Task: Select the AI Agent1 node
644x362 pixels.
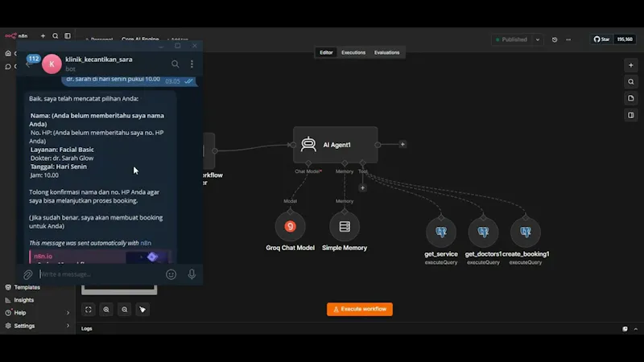Action: coord(336,145)
